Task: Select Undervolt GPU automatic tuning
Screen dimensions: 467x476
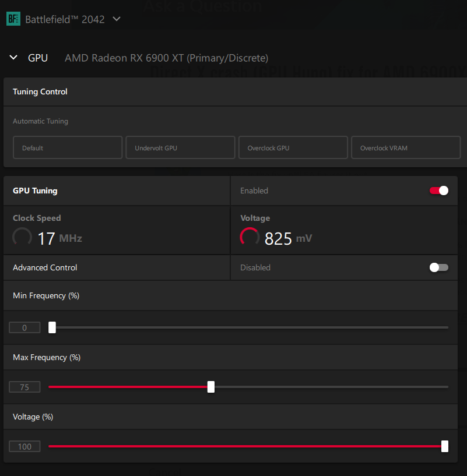Action: [180, 147]
